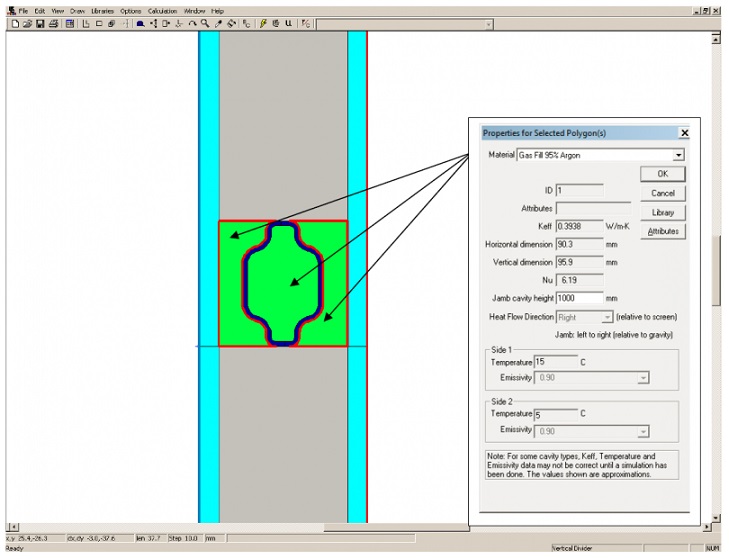The image size is (729, 559).
Task: Open the Side 1 Emissivity dropdown
Action: [643, 377]
